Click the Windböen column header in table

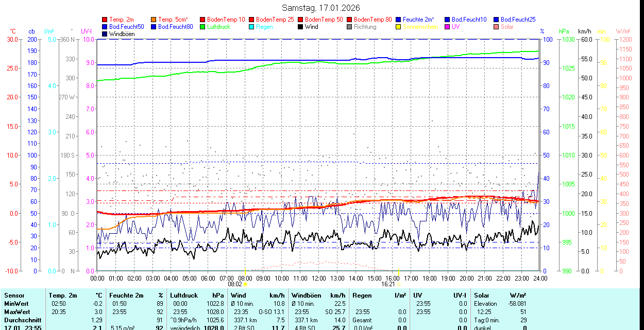point(306,296)
